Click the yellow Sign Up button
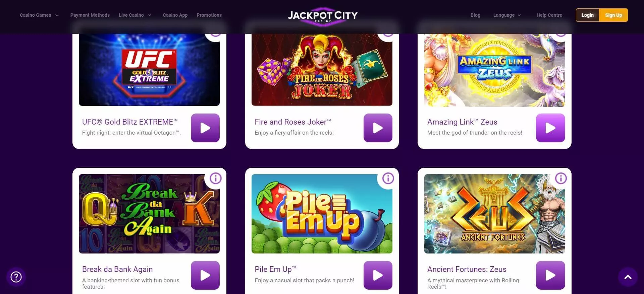The height and width of the screenshot is (294, 644). (613, 15)
